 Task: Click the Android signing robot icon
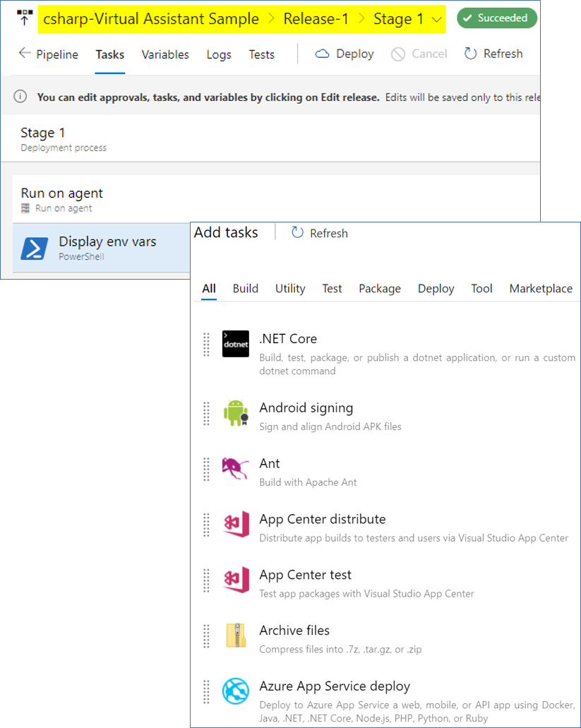click(x=236, y=413)
